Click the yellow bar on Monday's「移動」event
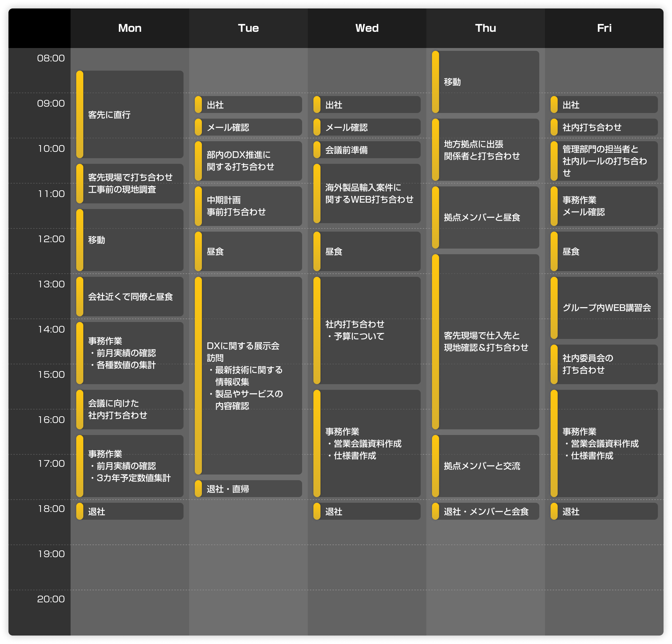 point(80,240)
